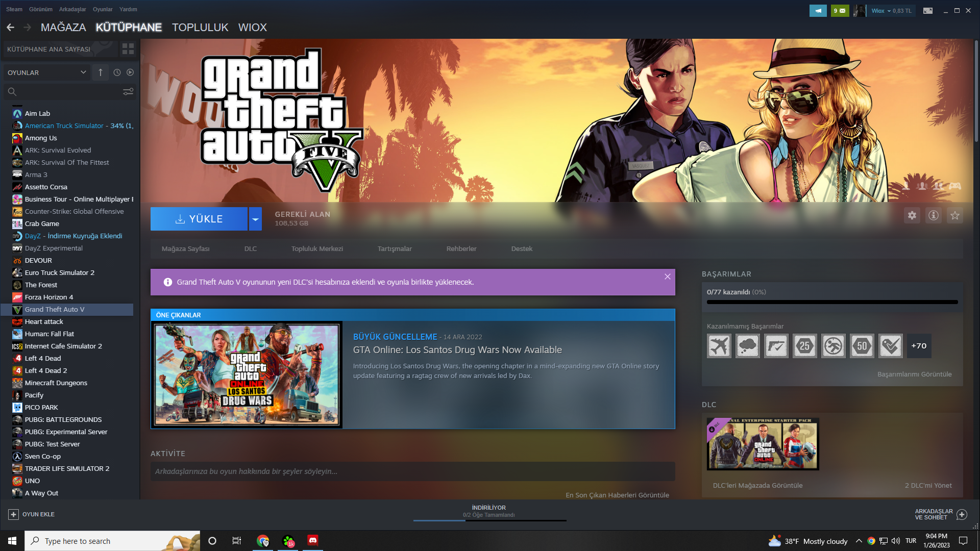980x551 pixels.
Task: Open the Los Santos Drug Wars thumbnail
Action: tap(247, 375)
